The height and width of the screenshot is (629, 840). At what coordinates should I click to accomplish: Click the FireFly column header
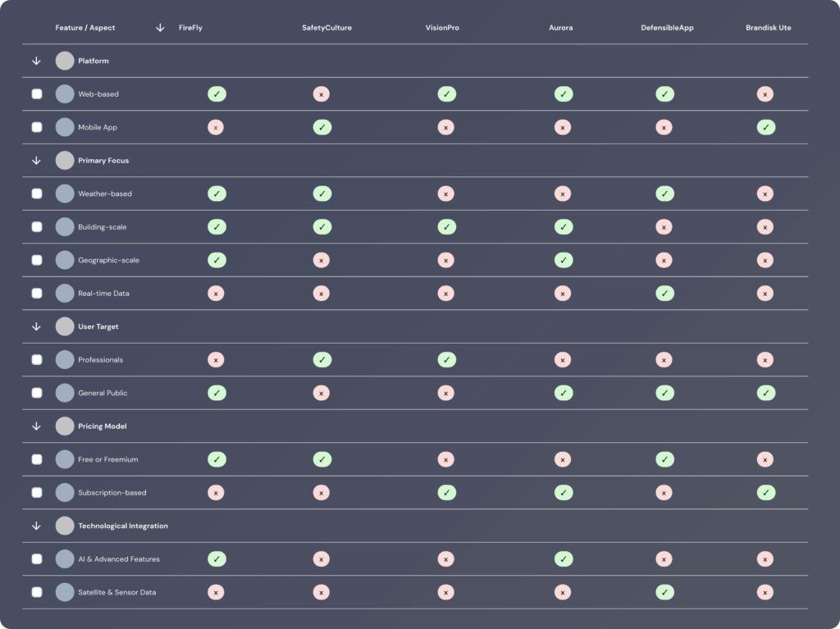coord(190,28)
